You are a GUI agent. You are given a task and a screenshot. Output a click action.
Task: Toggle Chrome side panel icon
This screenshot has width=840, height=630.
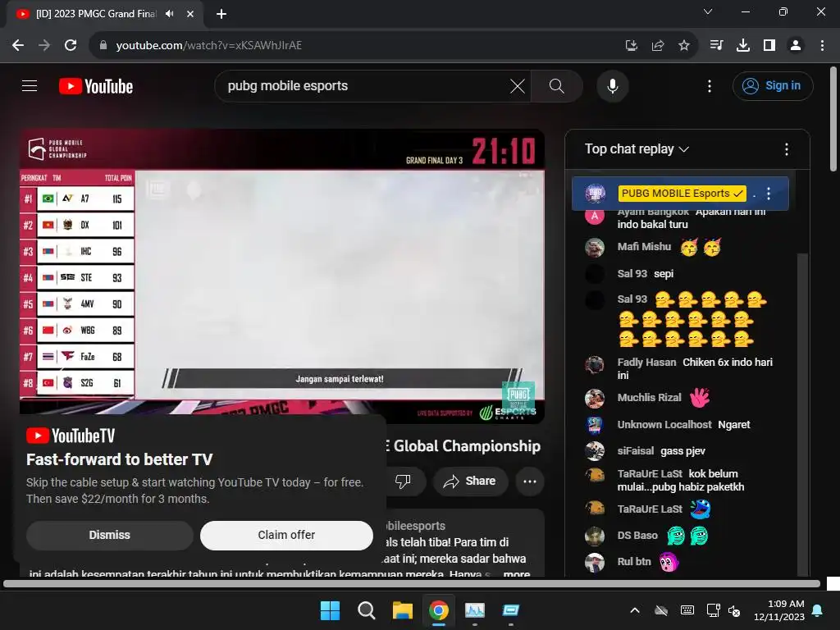click(x=769, y=46)
